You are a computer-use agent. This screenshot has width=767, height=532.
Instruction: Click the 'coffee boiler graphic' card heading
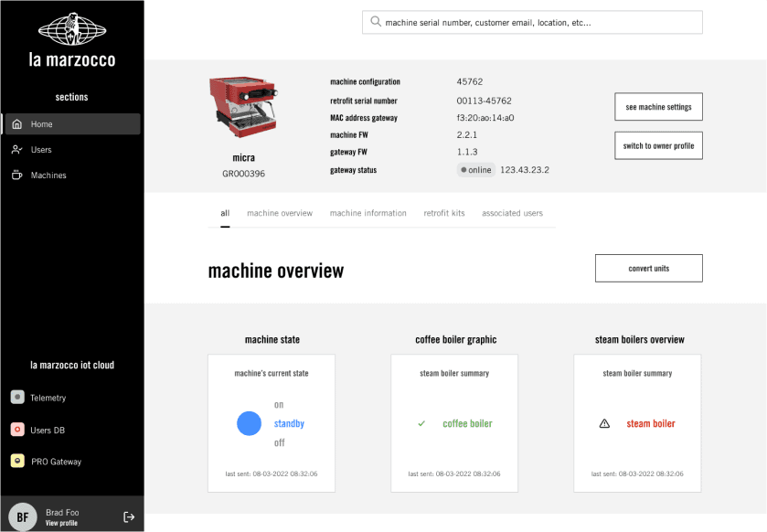pos(456,339)
